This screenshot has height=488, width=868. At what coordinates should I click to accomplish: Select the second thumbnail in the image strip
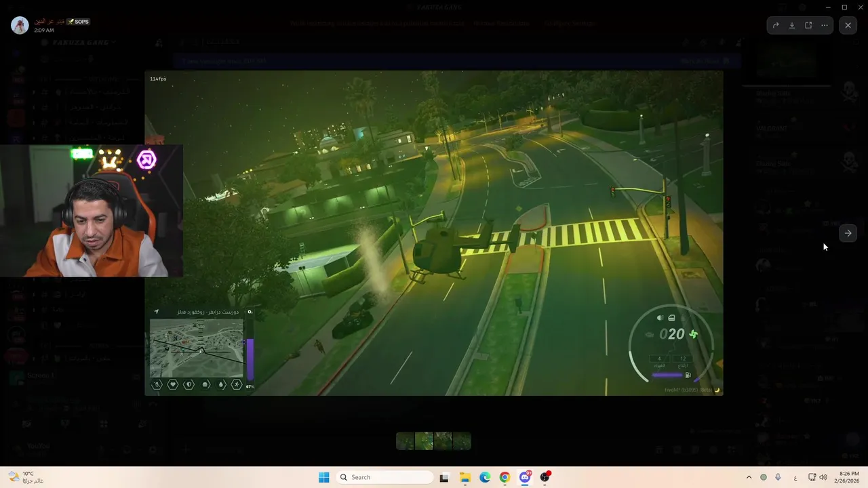425,441
